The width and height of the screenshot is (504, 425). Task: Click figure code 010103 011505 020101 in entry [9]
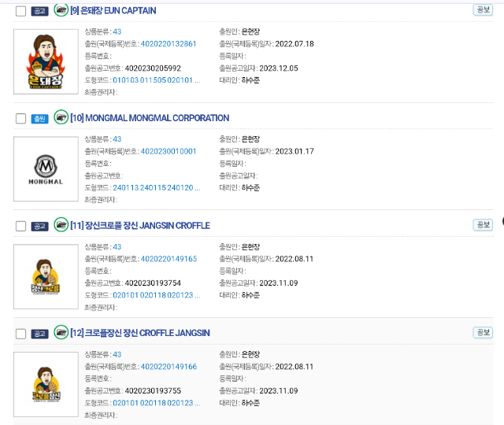coord(157,80)
